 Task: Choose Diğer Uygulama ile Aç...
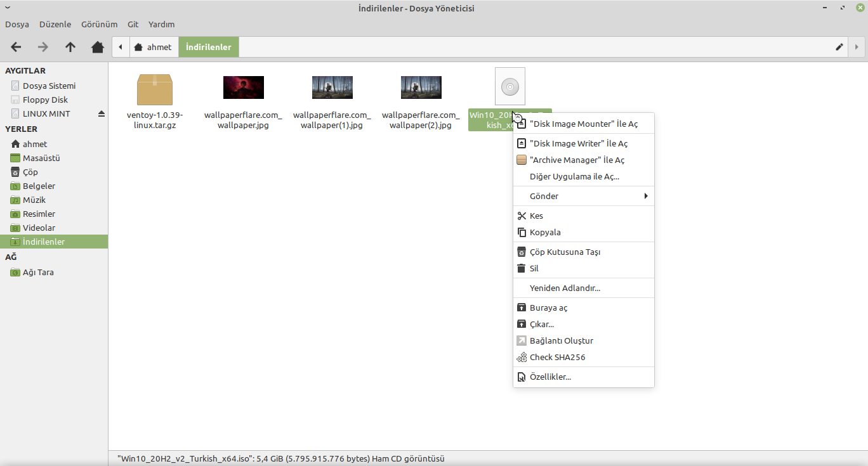[584, 177]
